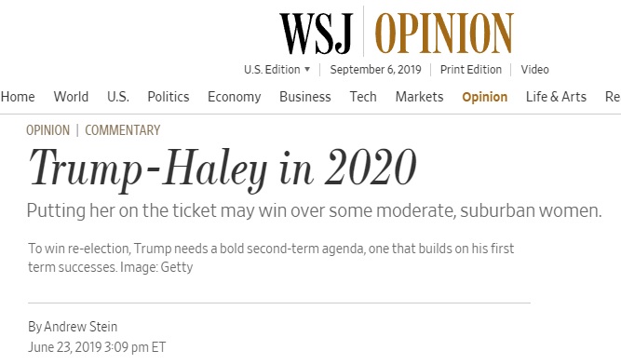
Task: Click the OPINION masthead logo
Action: (444, 34)
